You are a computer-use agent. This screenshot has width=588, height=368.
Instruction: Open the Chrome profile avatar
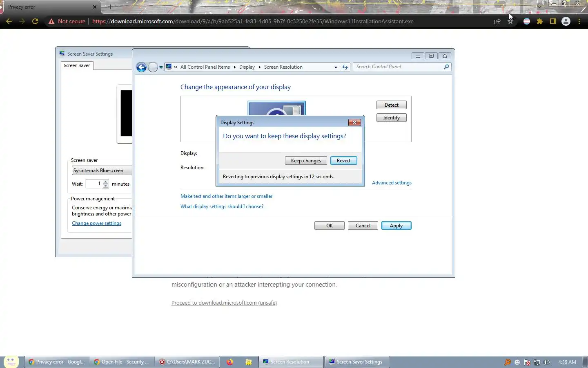(566, 21)
